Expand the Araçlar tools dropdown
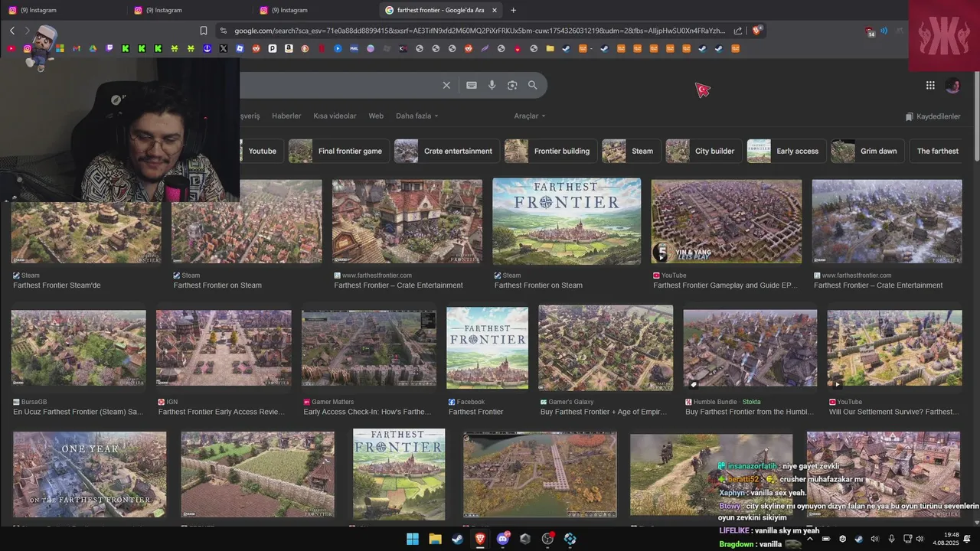Image resolution: width=980 pixels, height=551 pixels. pyautogui.click(x=530, y=116)
